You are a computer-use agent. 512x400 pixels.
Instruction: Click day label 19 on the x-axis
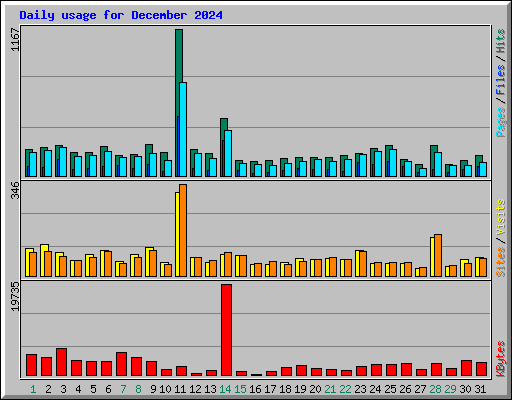[300, 389]
